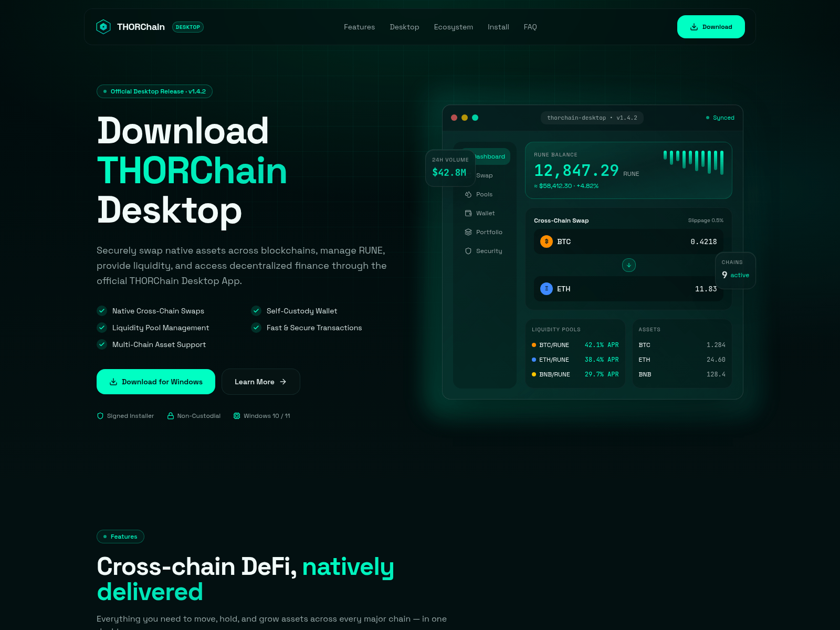Viewport: 840px width, 630px height.
Task: Click the ETH asset row value 24.60
Action: point(716,360)
